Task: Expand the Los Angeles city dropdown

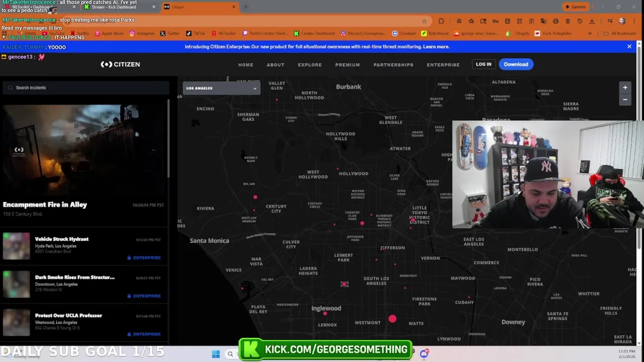Action: pyautogui.click(x=221, y=88)
